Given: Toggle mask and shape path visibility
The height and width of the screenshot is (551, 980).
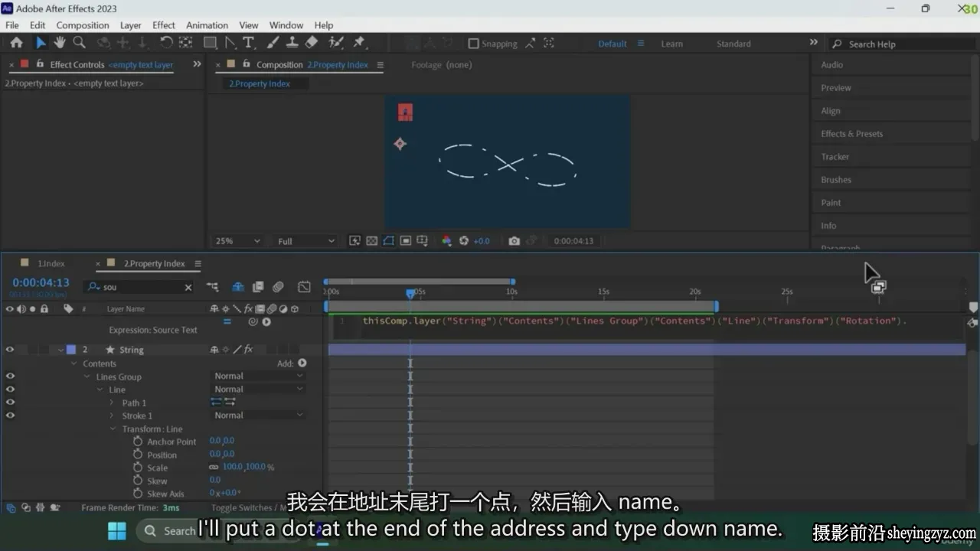Looking at the screenshot, I should pyautogui.click(x=388, y=240).
